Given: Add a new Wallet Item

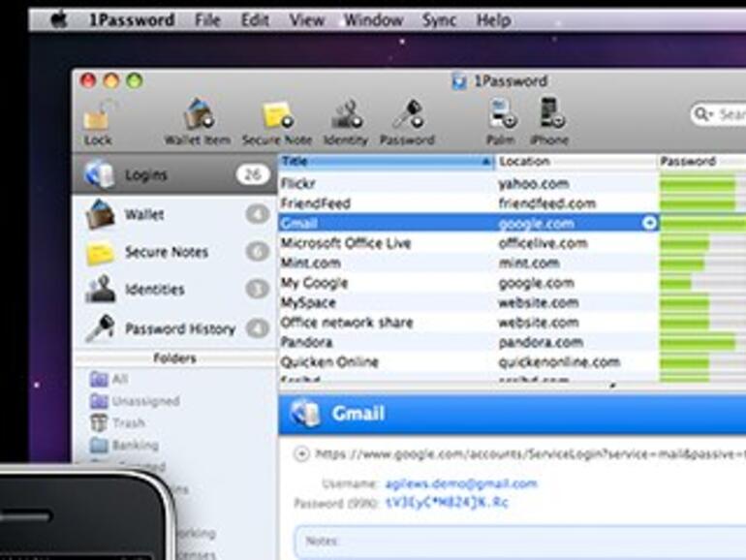Looking at the screenshot, I should click(x=198, y=121).
